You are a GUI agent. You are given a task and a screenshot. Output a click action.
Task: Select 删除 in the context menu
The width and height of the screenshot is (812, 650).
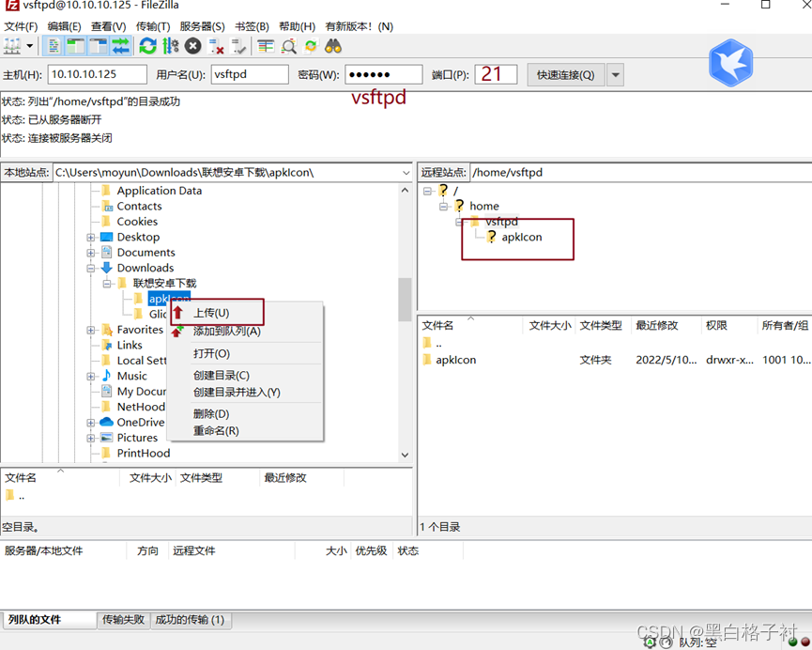pyautogui.click(x=211, y=414)
